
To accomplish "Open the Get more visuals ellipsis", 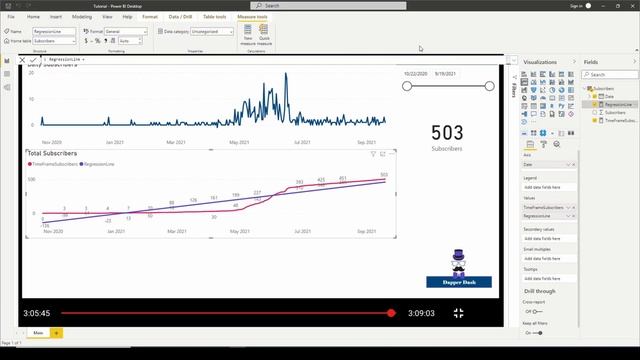I will click(533, 122).
